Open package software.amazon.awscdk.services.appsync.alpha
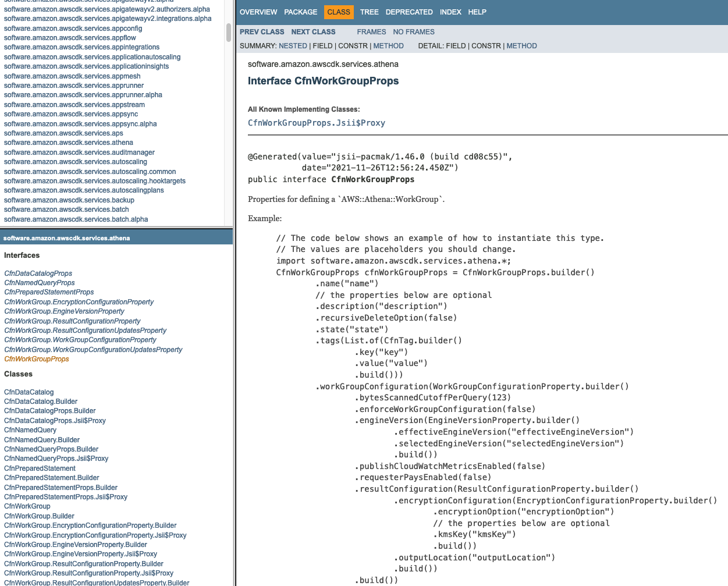 80,124
